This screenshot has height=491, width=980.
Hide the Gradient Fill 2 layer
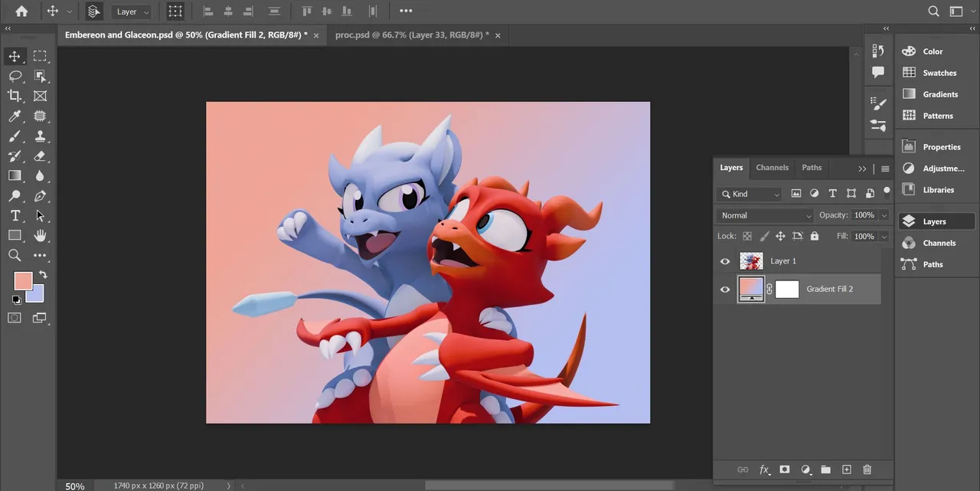(725, 289)
